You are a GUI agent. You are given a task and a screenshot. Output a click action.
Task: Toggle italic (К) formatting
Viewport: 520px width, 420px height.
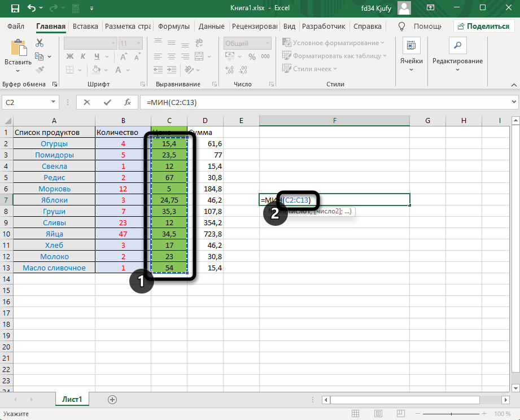(x=83, y=56)
